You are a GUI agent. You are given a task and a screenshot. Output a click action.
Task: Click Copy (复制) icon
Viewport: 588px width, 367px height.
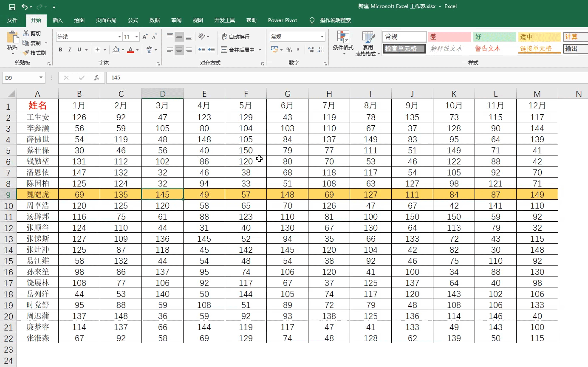coord(26,43)
